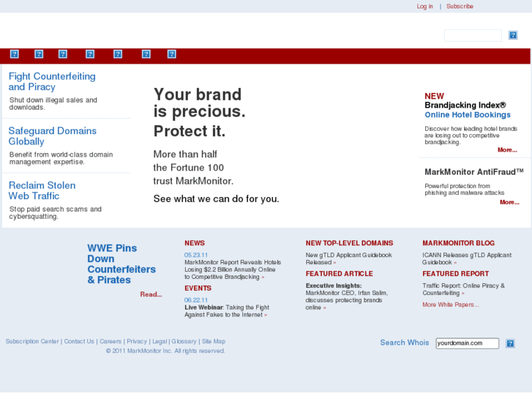Click the Search Whois label
532x399 pixels.
[405, 343]
